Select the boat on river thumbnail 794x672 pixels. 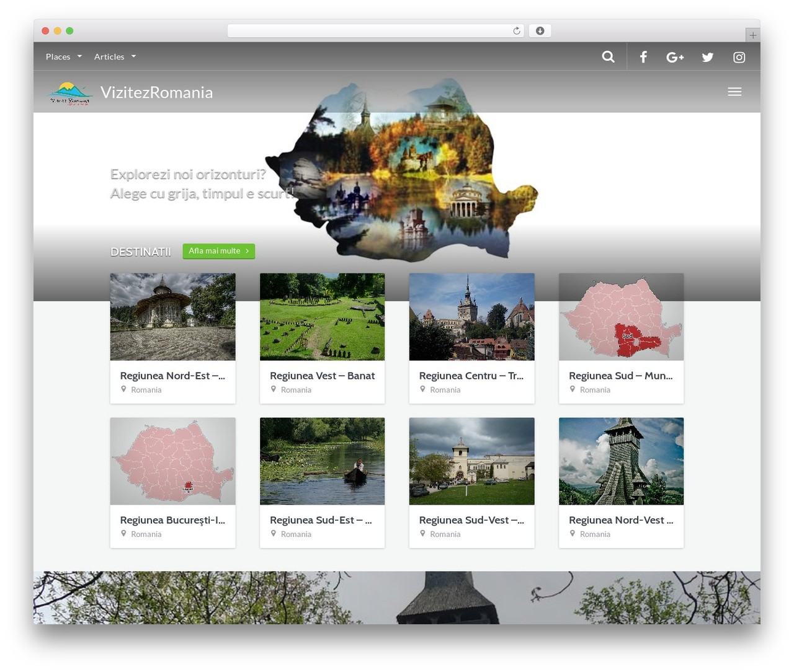(x=322, y=461)
